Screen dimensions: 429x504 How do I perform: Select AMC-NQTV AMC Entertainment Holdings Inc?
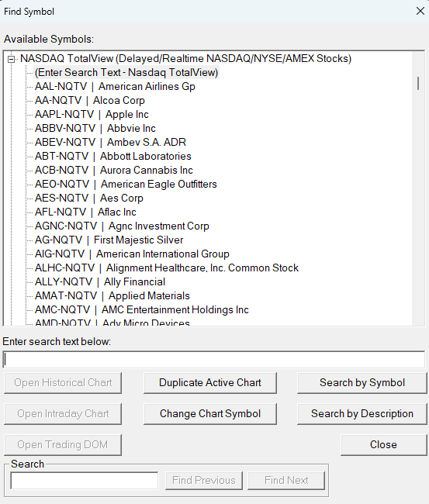pos(142,310)
